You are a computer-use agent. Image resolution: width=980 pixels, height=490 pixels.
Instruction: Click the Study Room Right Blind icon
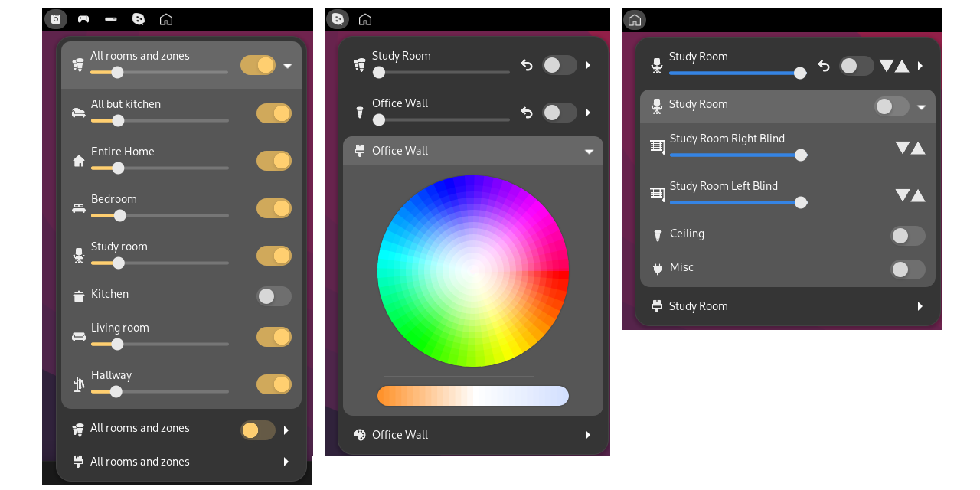coord(657,146)
